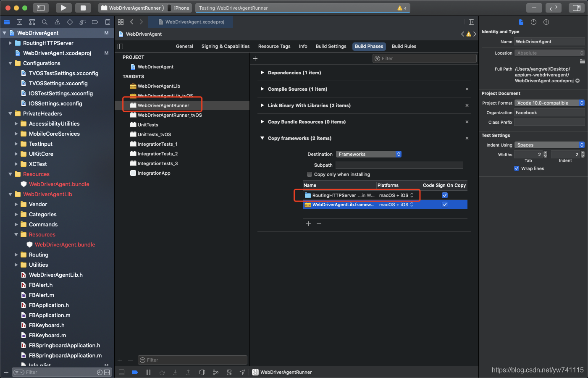Choose iPhone as run destination

point(179,8)
